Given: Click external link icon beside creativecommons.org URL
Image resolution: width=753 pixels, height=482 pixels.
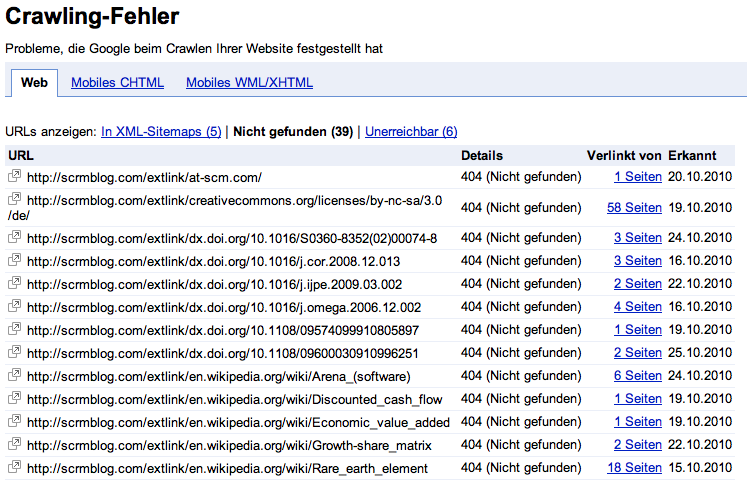Looking at the screenshot, I should [15, 200].
